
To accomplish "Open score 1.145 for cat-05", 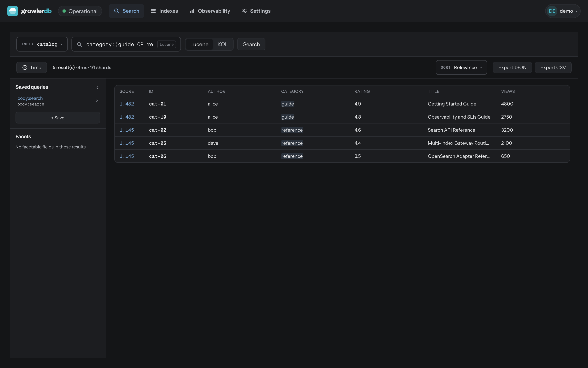I will [x=127, y=143].
